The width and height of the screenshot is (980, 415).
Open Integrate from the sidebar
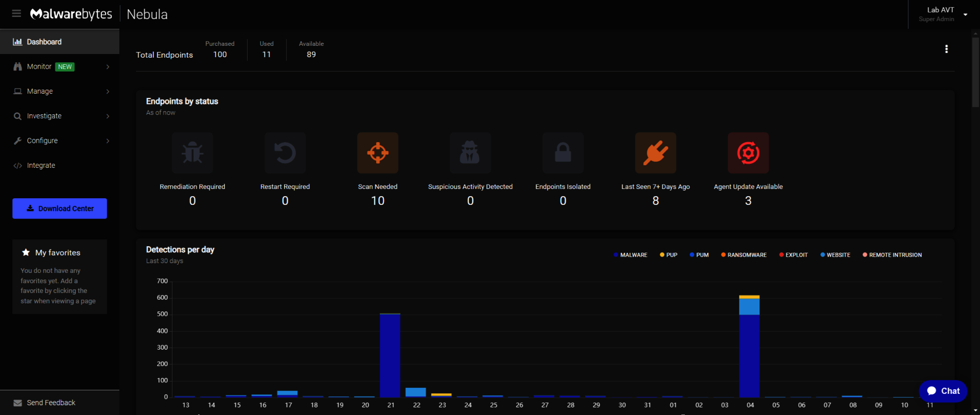pos(41,166)
